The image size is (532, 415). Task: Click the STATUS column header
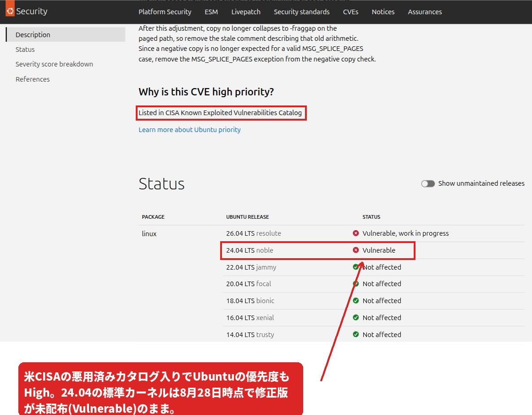coord(371,217)
